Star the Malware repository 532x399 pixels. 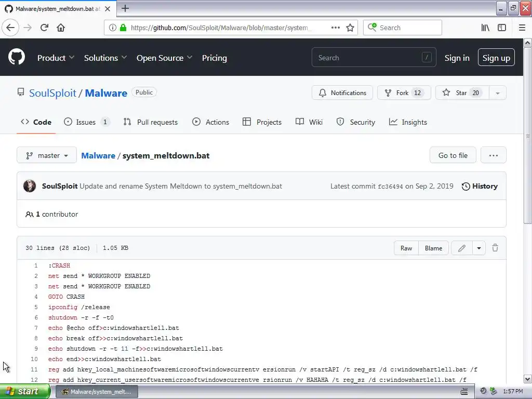point(462,92)
